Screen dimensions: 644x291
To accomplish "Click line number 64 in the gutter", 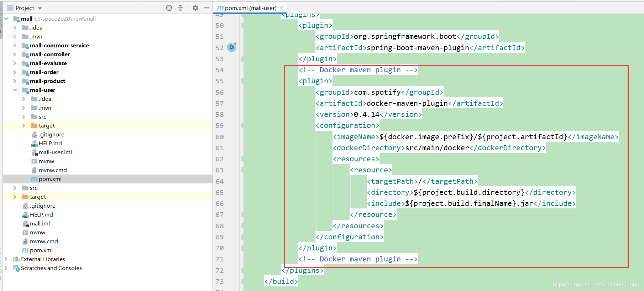I will [x=220, y=181].
